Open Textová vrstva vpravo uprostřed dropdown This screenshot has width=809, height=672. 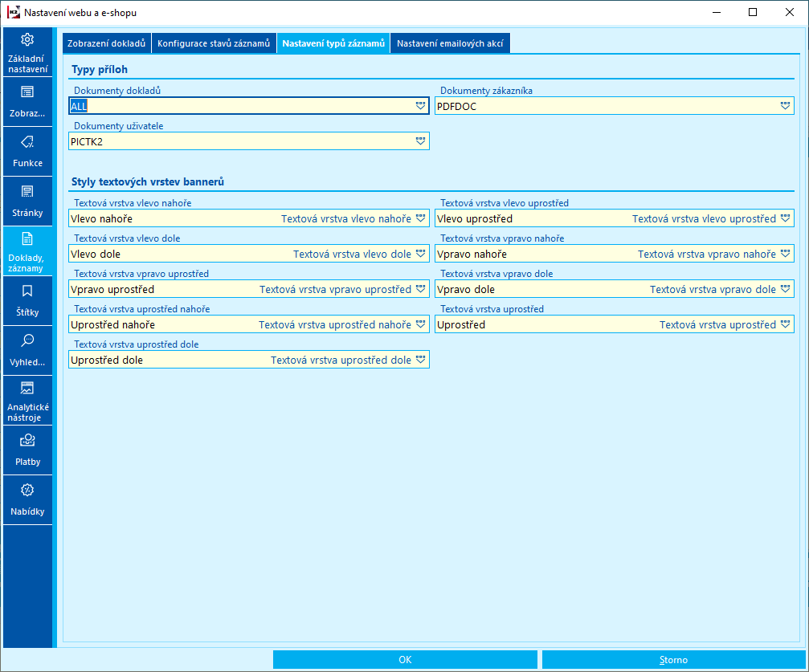click(x=420, y=289)
